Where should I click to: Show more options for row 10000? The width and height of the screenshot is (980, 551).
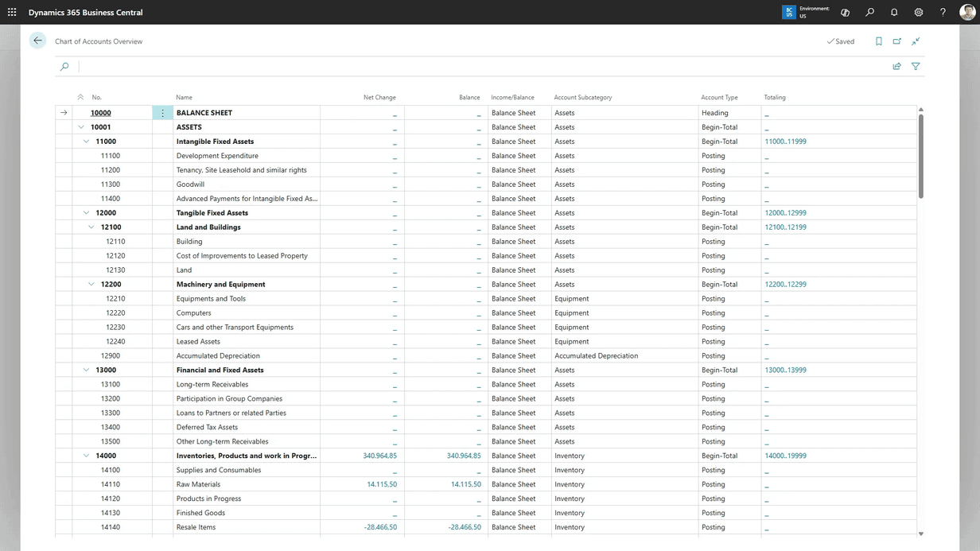pyautogui.click(x=163, y=113)
